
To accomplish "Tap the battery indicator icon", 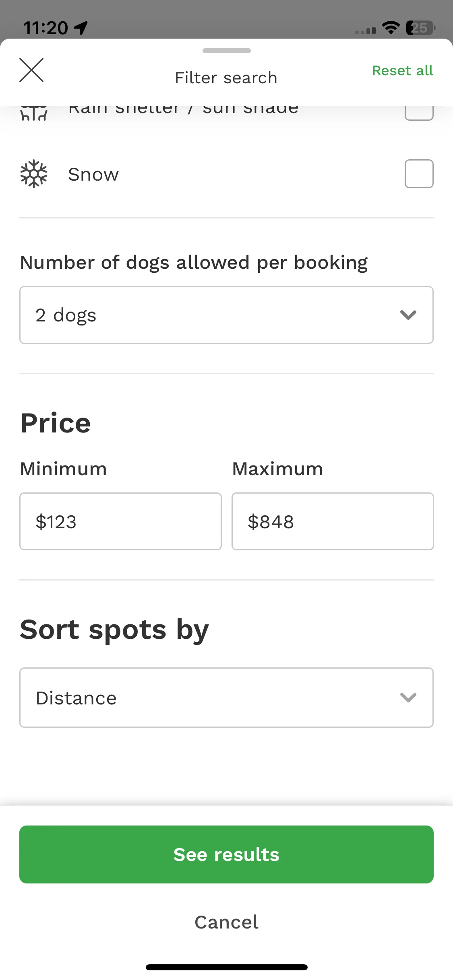I will coord(421,28).
